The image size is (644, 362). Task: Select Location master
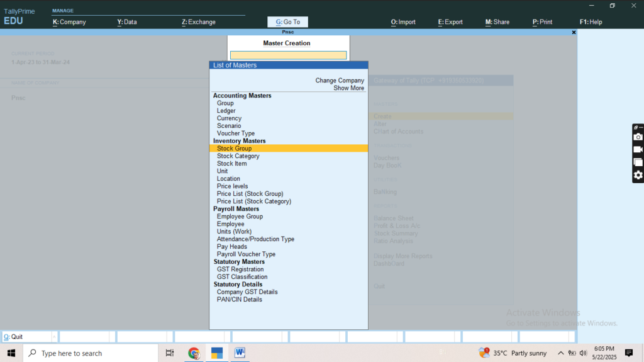coord(228,179)
